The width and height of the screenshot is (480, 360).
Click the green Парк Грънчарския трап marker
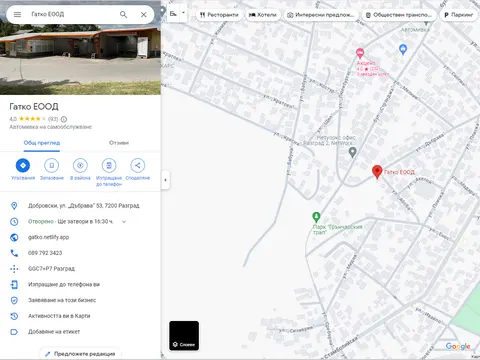pyautogui.click(x=316, y=217)
